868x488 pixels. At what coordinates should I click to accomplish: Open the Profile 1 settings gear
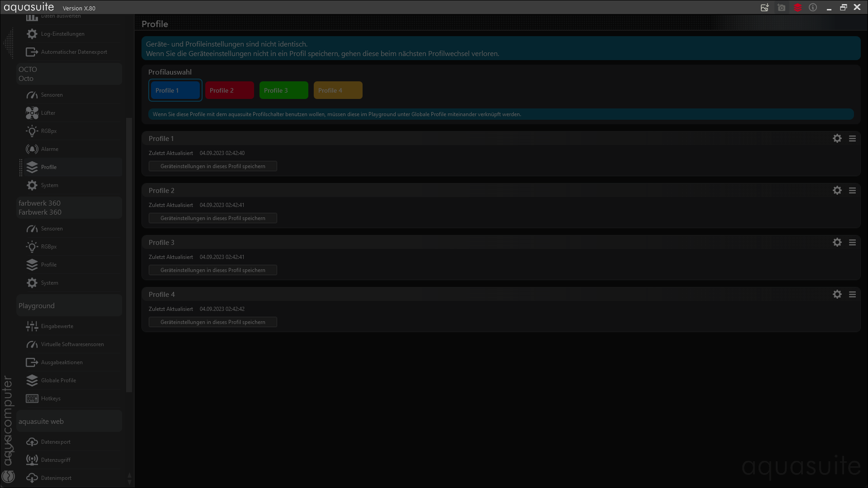[837, 139]
